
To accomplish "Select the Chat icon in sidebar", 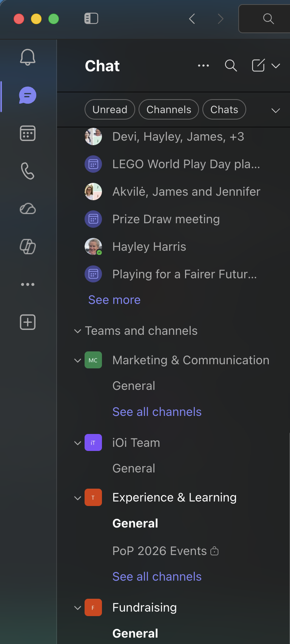I will click(28, 95).
